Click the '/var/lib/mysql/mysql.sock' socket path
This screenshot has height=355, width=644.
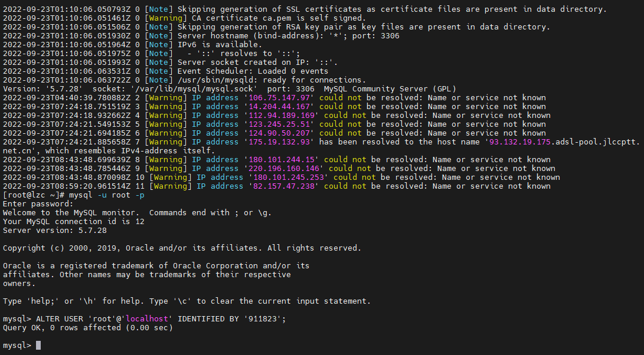[x=194, y=89]
